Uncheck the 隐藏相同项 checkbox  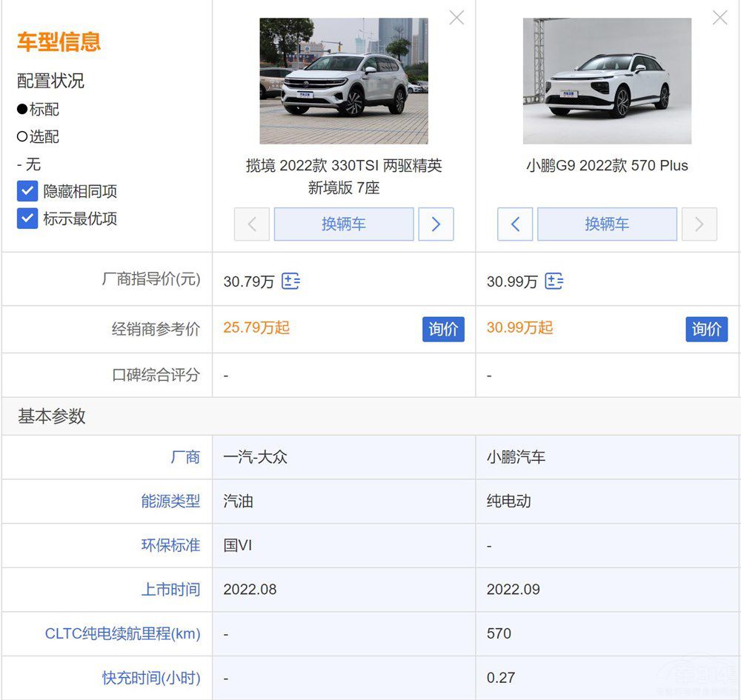pos(27,190)
